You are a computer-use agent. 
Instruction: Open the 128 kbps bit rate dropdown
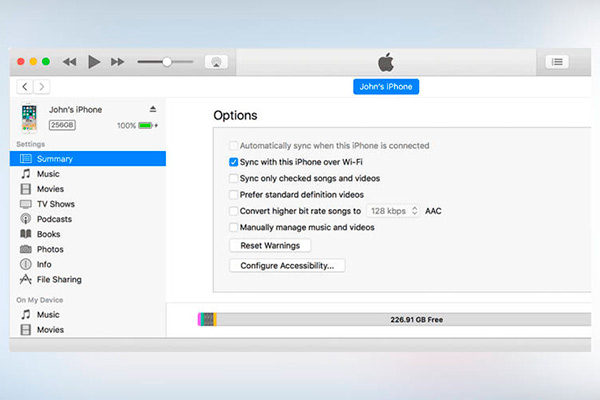click(393, 211)
